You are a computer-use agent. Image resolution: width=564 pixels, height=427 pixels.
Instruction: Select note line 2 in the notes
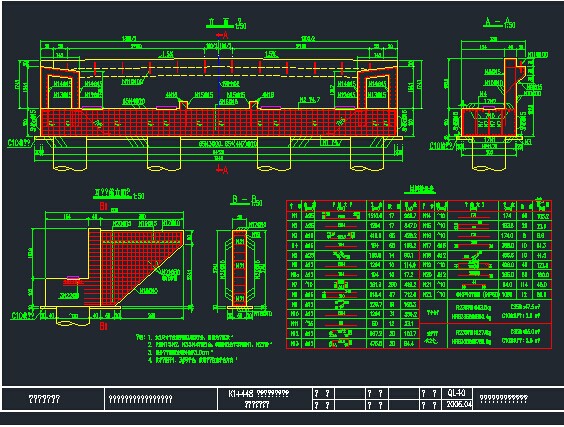click(210, 345)
